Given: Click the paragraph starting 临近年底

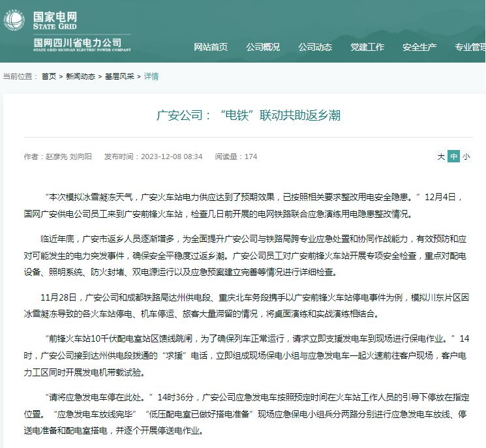Looking at the screenshot, I should point(245,256).
